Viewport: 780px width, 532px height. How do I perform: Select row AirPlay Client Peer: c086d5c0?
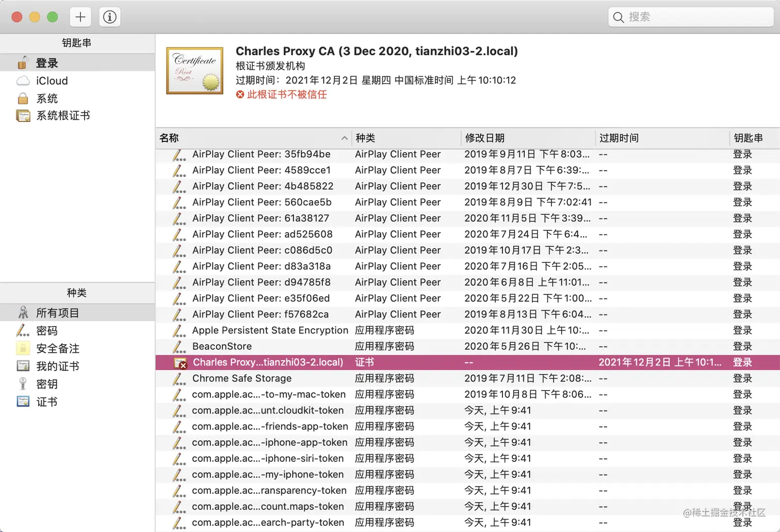[468, 250]
